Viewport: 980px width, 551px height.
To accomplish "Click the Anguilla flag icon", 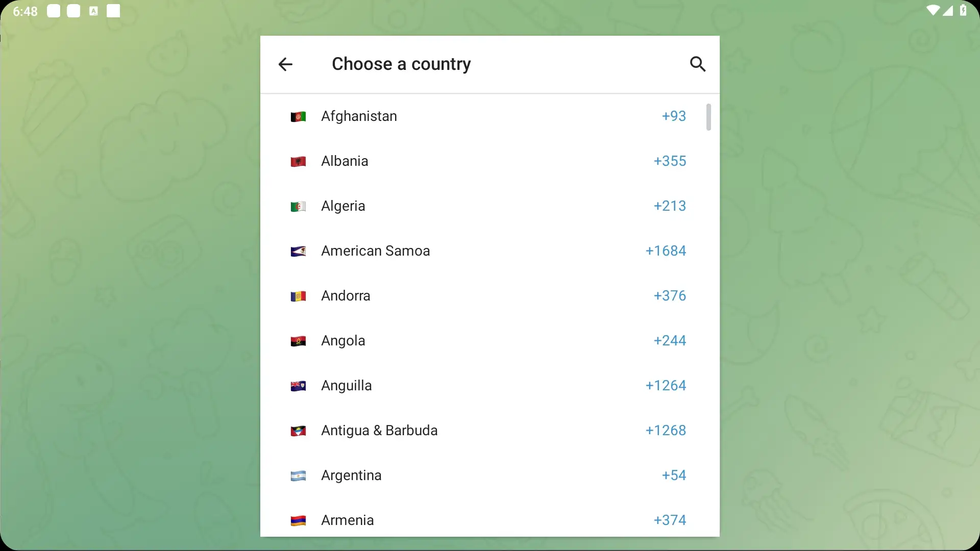I will pos(298,386).
